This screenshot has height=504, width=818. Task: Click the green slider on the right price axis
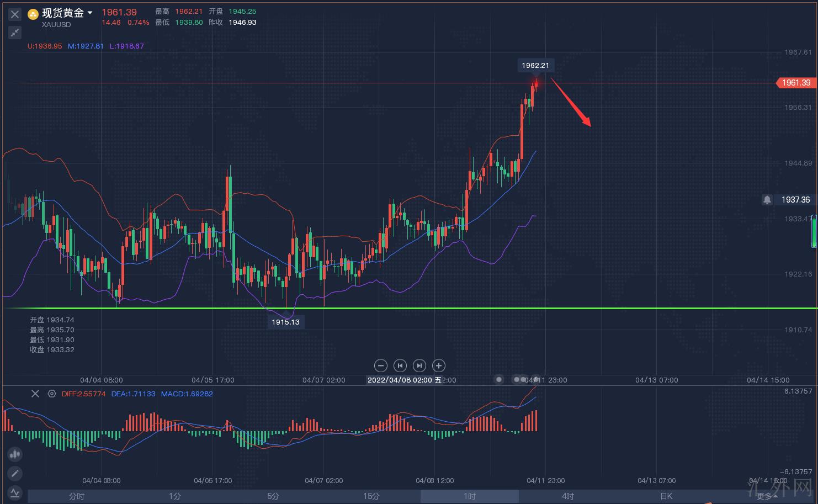(814, 233)
